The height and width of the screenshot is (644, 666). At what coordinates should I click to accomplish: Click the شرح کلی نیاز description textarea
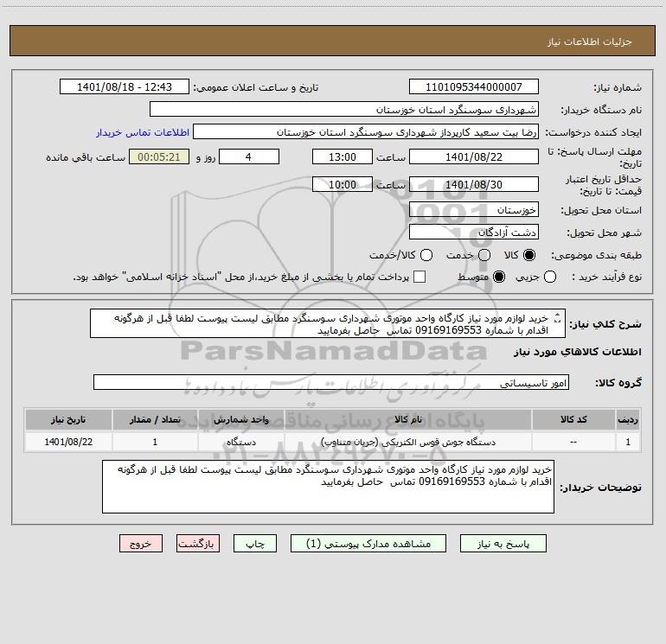click(328, 323)
